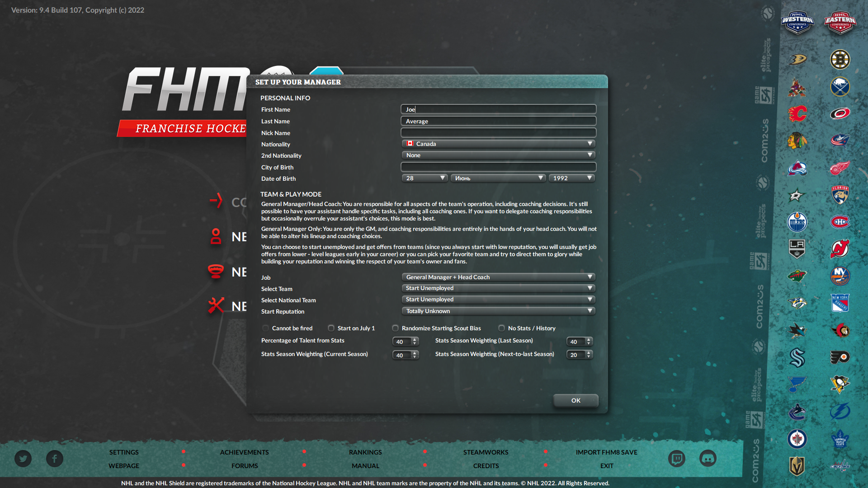Open the Eastern Conference logo
The height and width of the screenshot is (488, 868).
click(x=840, y=23)
